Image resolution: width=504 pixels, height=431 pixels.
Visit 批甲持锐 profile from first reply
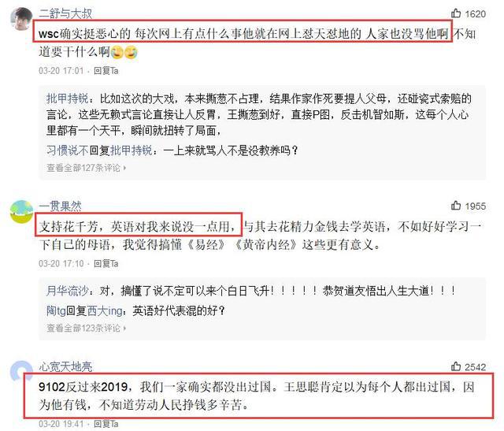point(68,98)
